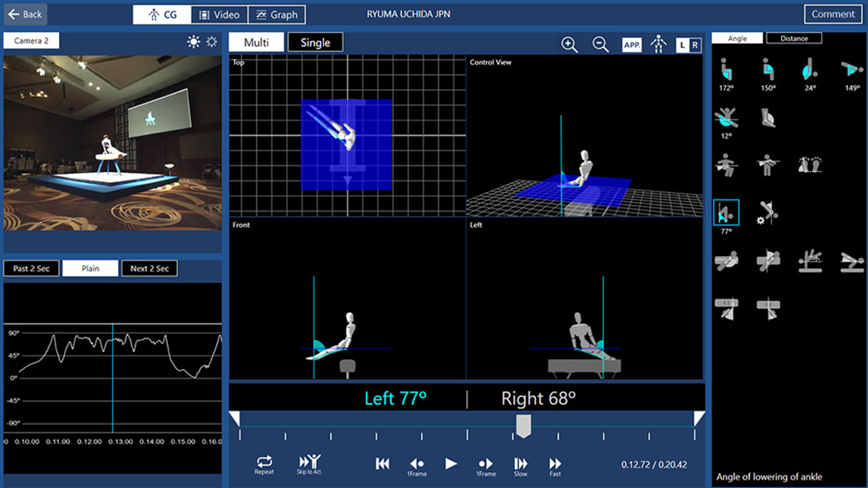Open the Distance measurements tab
The image size is (868, 488).
(x=793, y=37)
